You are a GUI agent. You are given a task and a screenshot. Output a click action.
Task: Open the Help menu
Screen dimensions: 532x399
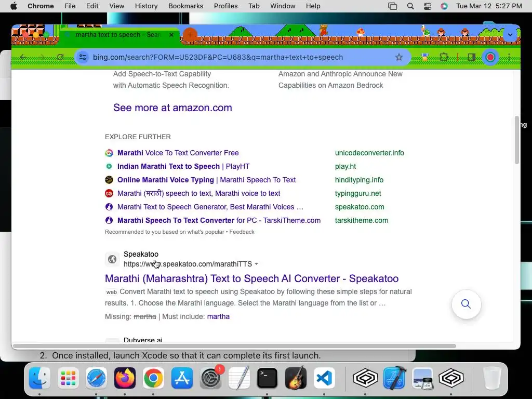tap(313, 6)
